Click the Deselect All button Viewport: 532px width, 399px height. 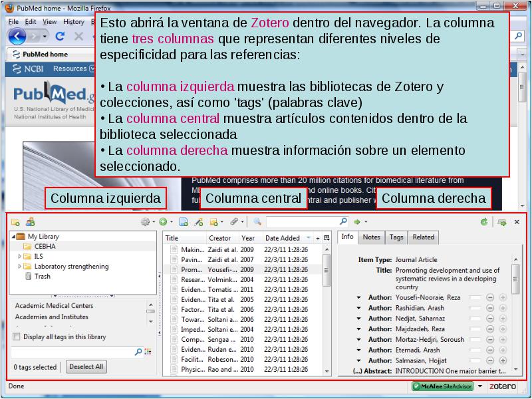tap(86, 367)
